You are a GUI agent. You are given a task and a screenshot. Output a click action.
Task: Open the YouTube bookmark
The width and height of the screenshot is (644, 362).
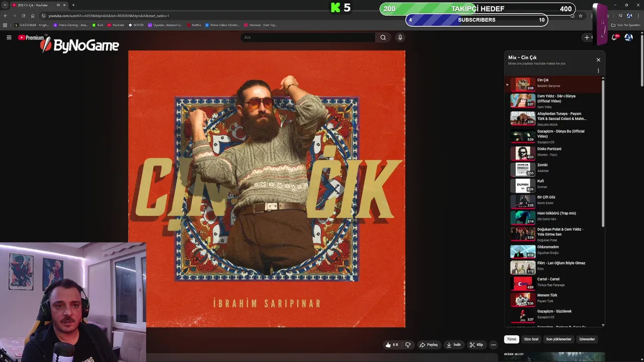click(116, 25)
